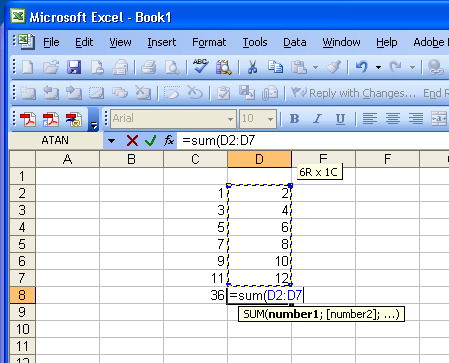Viewport: 449px width, 363px height.
Task: Click the Cut scissors icon
Action: coord(253,67)
